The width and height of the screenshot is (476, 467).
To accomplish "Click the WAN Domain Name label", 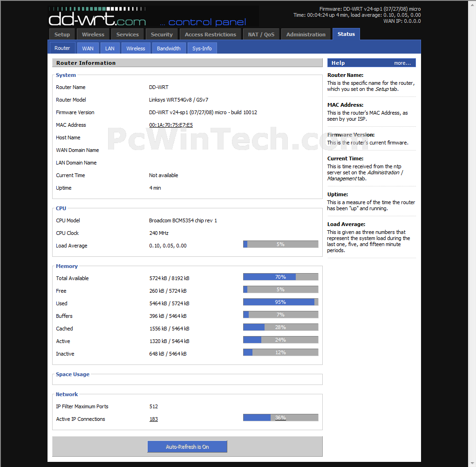I will [77, 150].
